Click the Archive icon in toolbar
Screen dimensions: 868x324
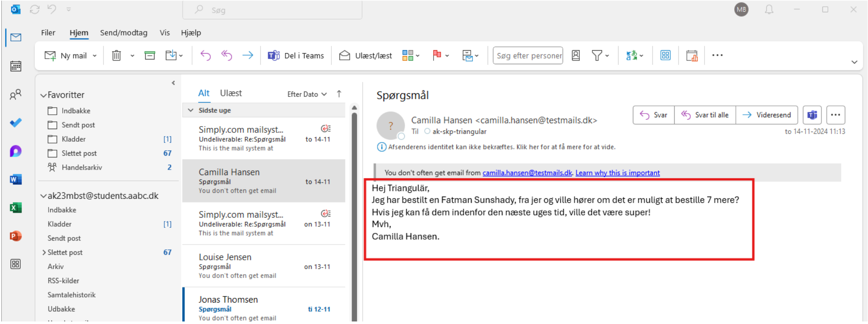click(x=149, y=56)
